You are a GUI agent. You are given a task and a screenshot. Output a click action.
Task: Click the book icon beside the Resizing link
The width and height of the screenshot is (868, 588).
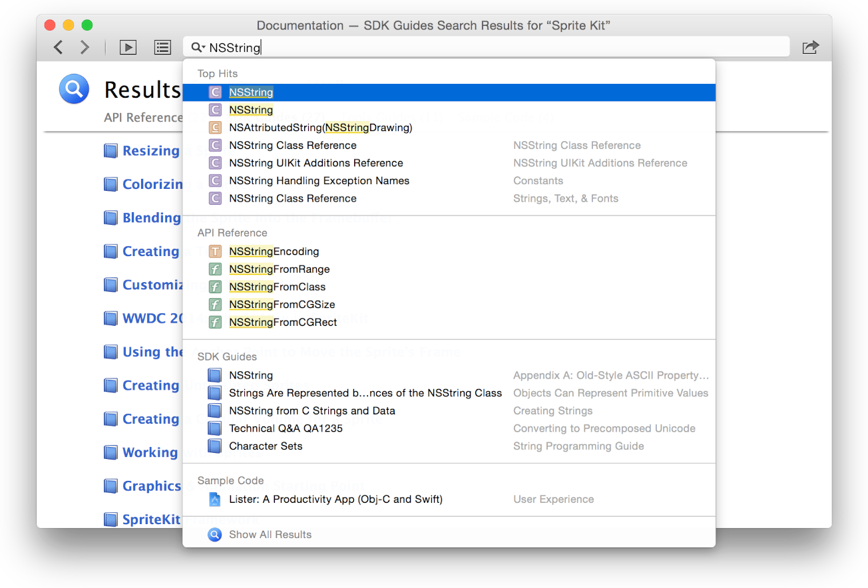[x=111, y=151]
